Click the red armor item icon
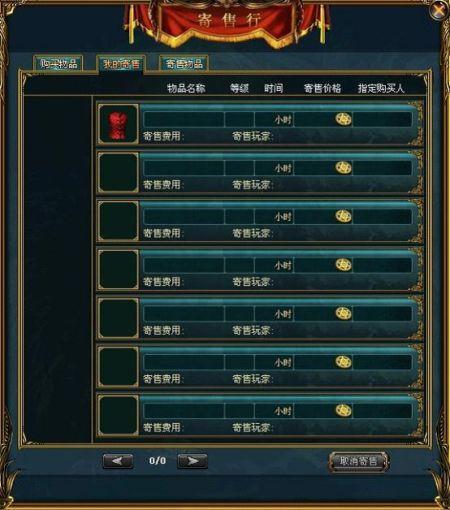The image size is (450, 510). 118,125
